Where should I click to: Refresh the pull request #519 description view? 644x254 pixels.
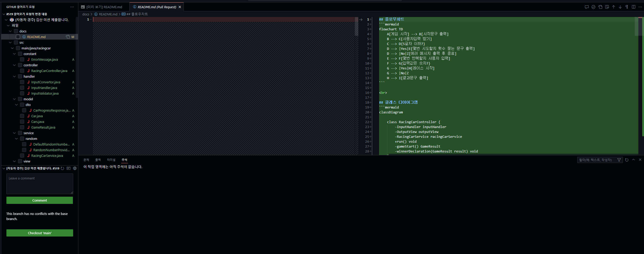click(62, 168)
